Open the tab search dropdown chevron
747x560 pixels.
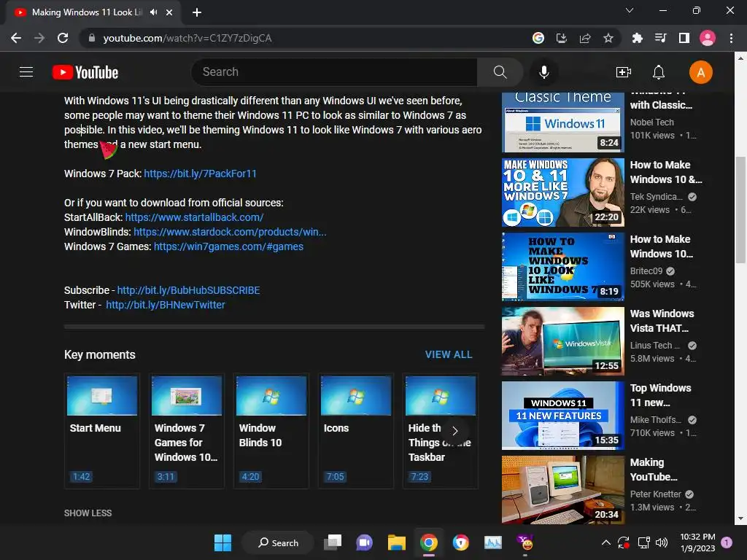[x=630, y=10]
